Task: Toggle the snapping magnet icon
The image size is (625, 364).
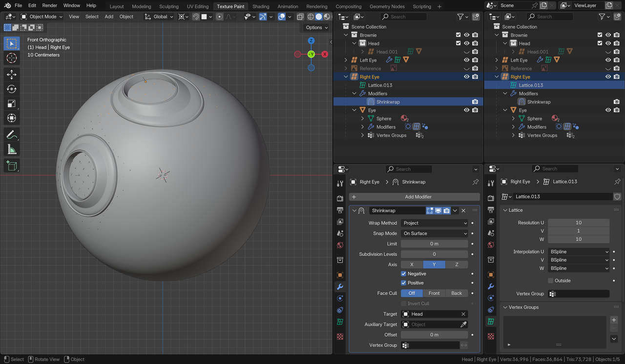Action: point(195,17)
